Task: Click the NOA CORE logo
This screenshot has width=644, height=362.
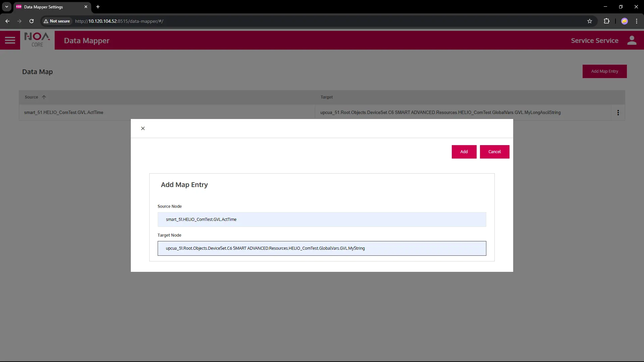Action: click(37, 40)
